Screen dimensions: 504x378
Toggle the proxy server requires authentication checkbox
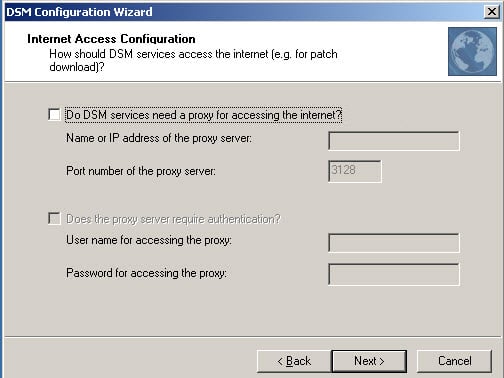[x=54, y=219]
